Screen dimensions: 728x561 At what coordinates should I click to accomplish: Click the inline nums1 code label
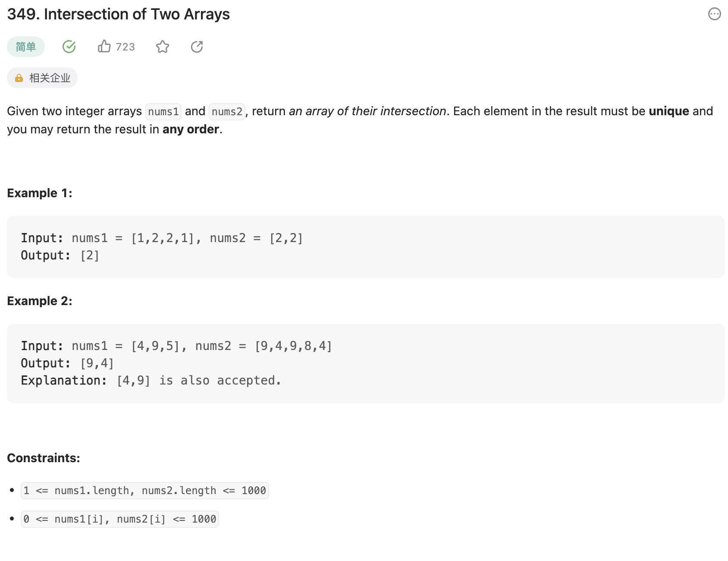(163, 112)
